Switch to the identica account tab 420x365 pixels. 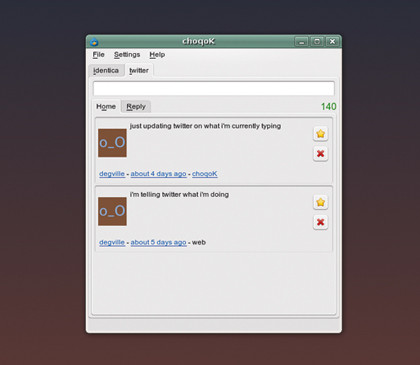point(106,70)
